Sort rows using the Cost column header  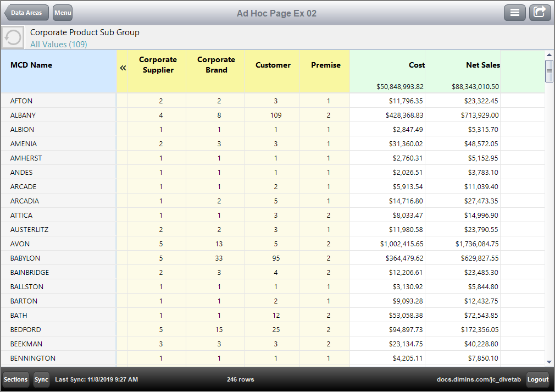pyautogui.click(x=417, y=64)
